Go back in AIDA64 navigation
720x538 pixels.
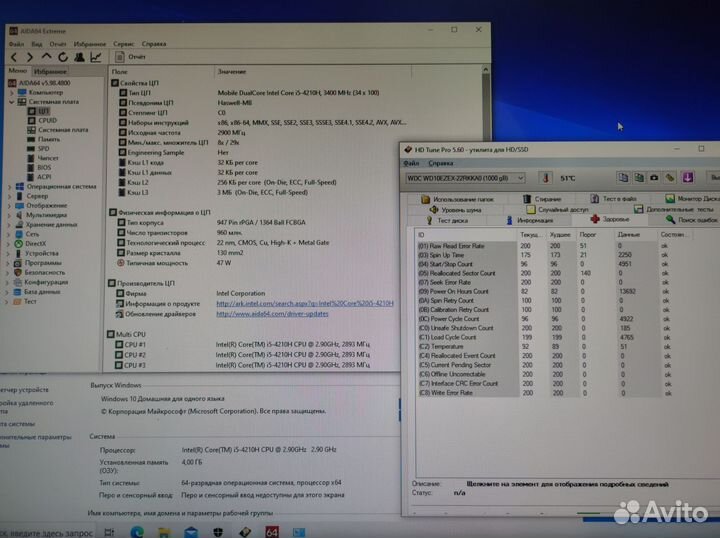14,57
